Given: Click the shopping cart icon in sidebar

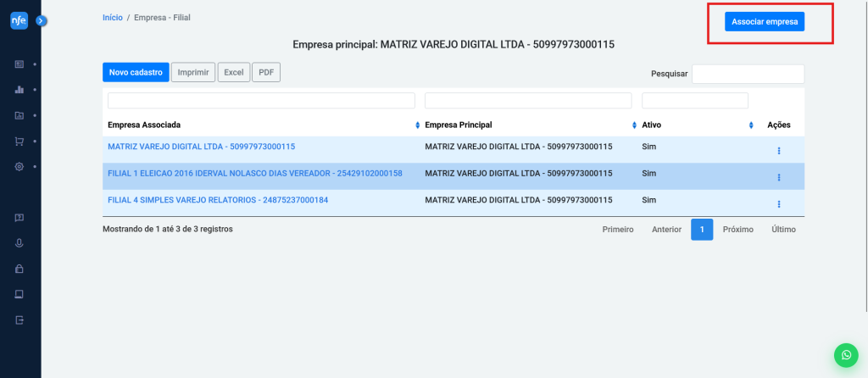Looking at the screenshot, I should [19, 142].
